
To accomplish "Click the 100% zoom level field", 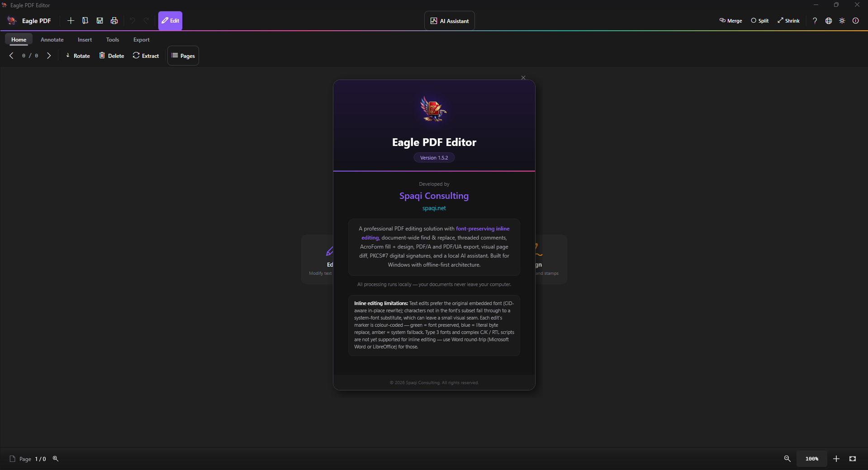I will [812, 459].
